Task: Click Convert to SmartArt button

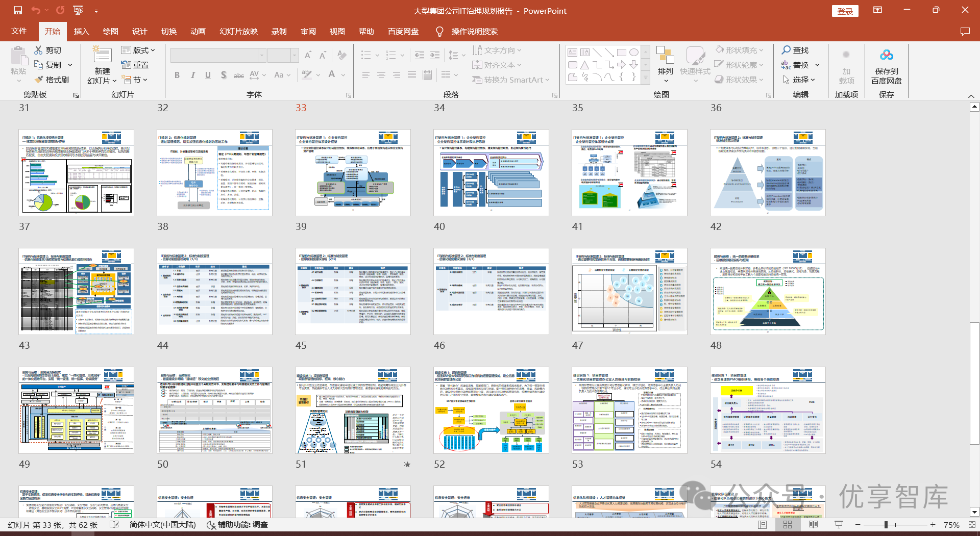Action: click(x=511, y=80)
